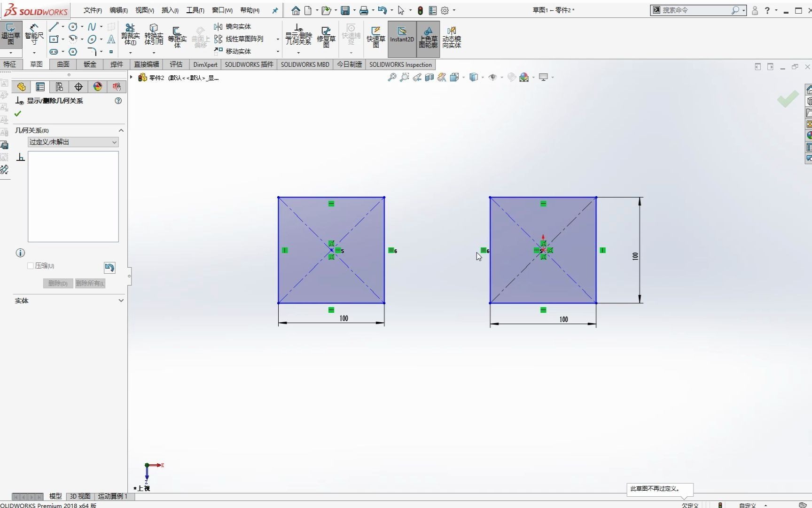The width and height of the screenshot is (812, 508).
Task: Confirm with the green check mark
Action: [x=17, y=113]
